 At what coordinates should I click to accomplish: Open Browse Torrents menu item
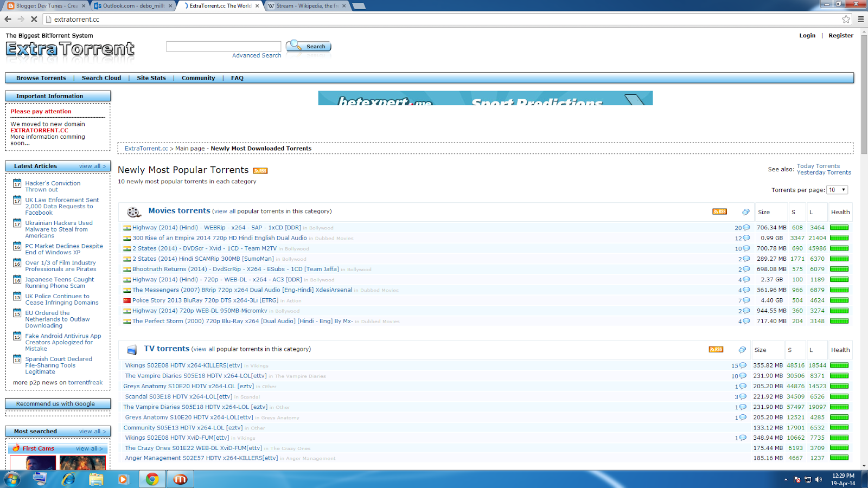41,78
